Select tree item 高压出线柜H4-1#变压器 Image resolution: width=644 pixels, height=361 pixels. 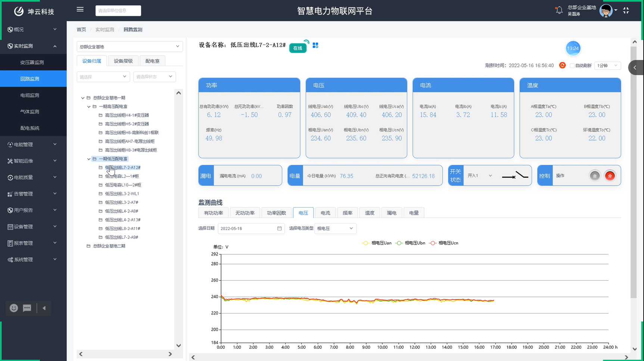coord(127,115)
